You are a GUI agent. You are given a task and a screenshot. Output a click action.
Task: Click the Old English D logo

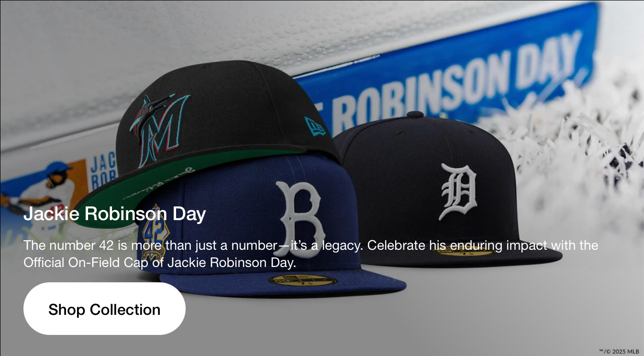pyautogui.click(x=458, y=191)
